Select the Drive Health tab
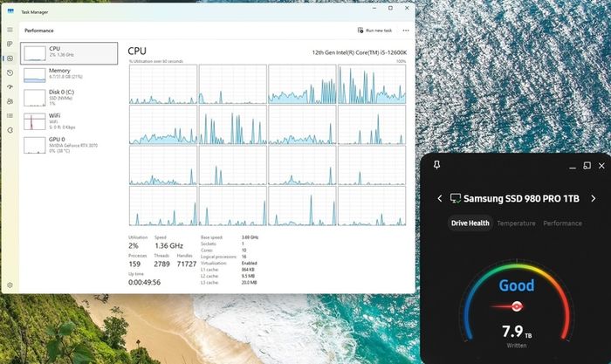This screenshot has height=364, width=611. click(470, 223)
